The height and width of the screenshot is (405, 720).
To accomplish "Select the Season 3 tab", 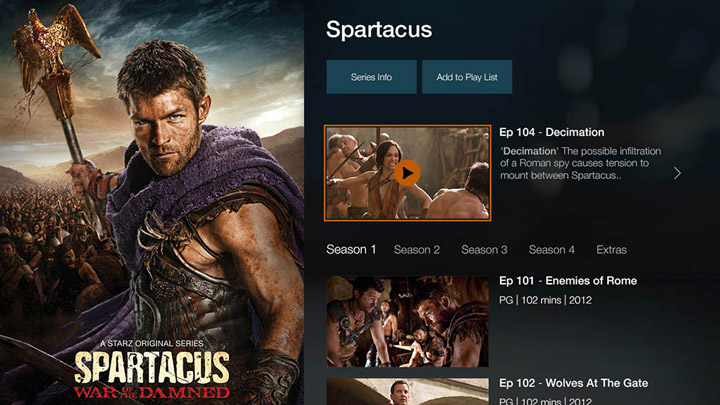I will (x=484, y=250).
